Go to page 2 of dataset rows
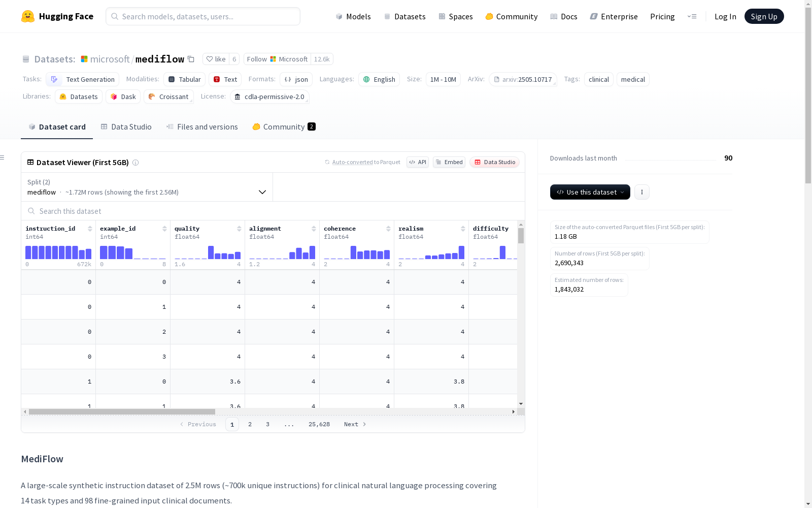812x508 pixels. [250, 424]
